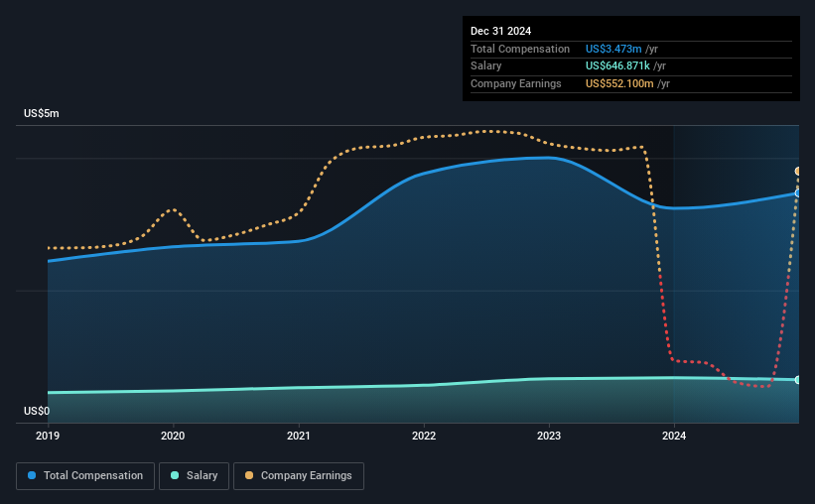Click the US$0 y-axis label
The width and height of the screenshot is (815, 504).
tap(37, 411)
